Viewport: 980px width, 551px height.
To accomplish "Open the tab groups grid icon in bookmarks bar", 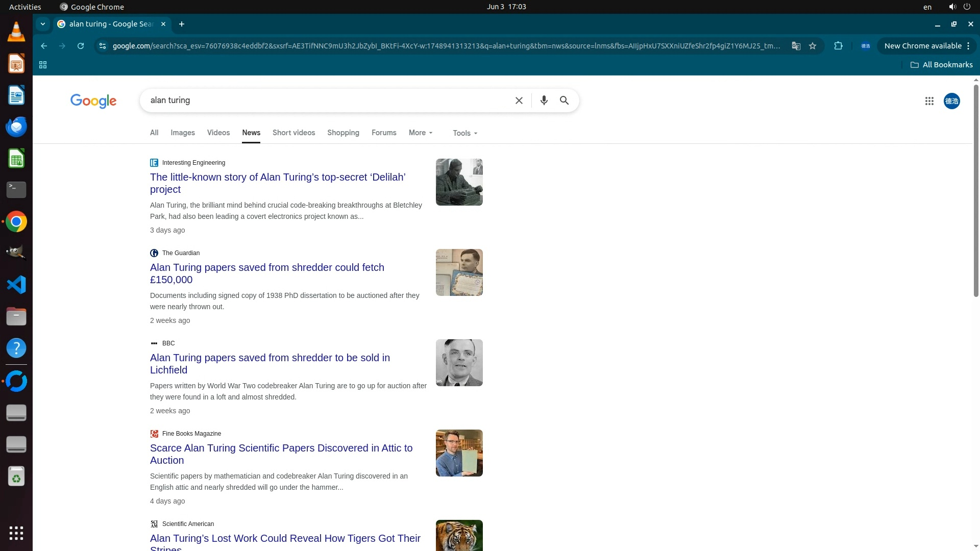I will tap(43, 65).
